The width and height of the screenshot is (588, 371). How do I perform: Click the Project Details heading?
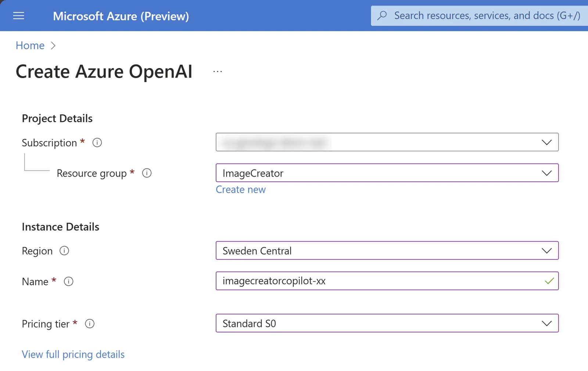tap(57, 118)
